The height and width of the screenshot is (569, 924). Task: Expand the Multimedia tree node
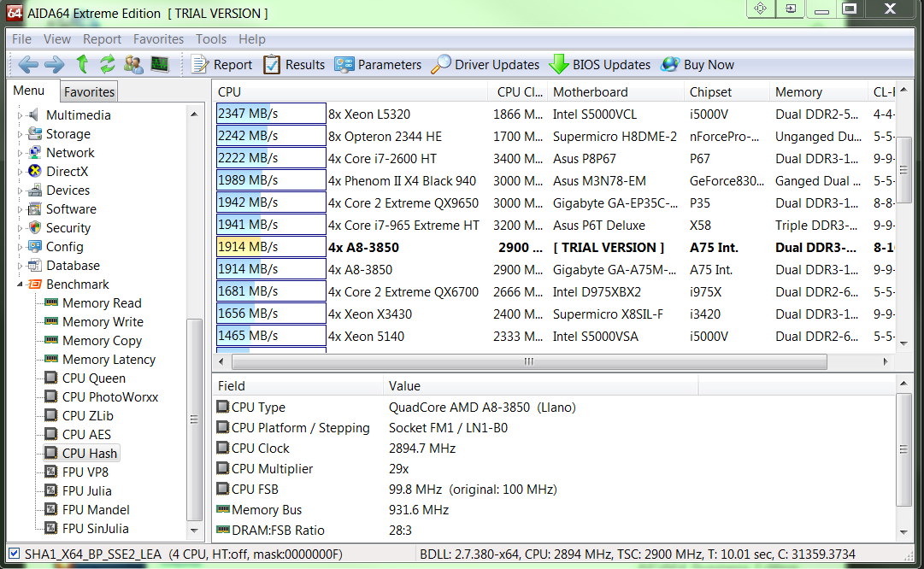coord(20,115)
